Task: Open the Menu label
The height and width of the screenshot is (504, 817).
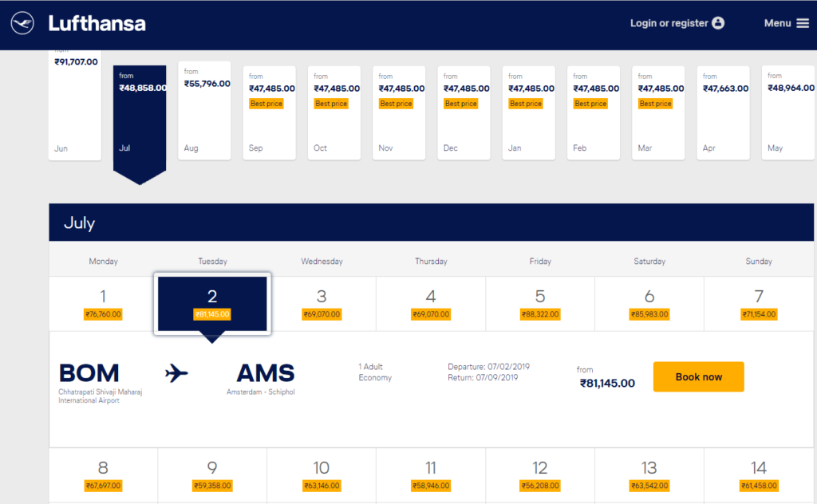Action: click(x=777, y=23)
